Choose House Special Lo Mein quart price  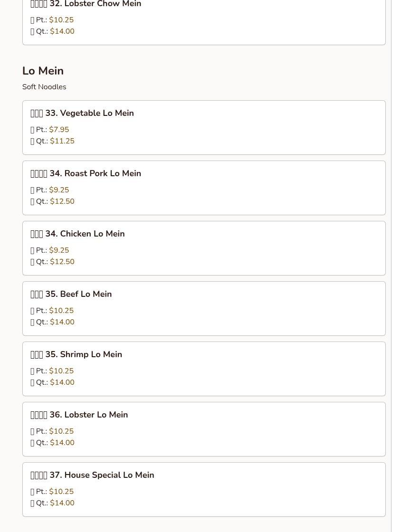pos(62,503)
